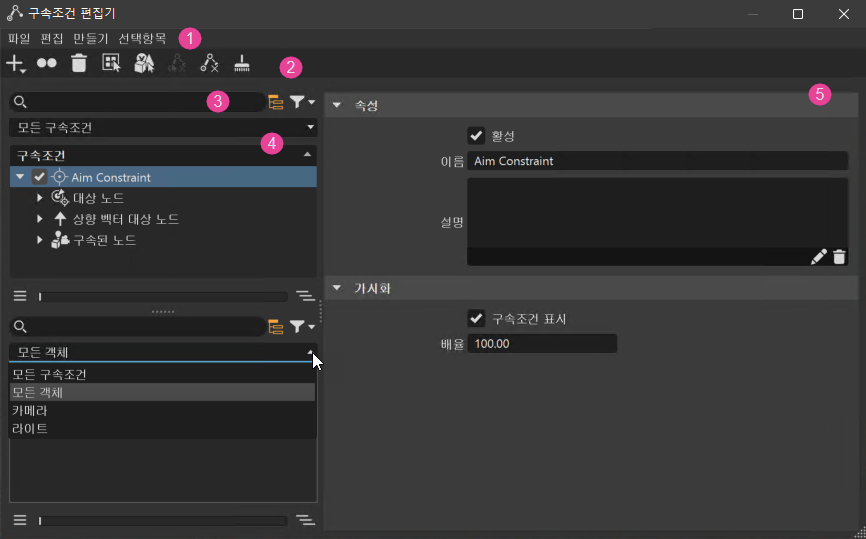
Task: Select the Aim Constraint row label
Action: click(x=111, y=177)
